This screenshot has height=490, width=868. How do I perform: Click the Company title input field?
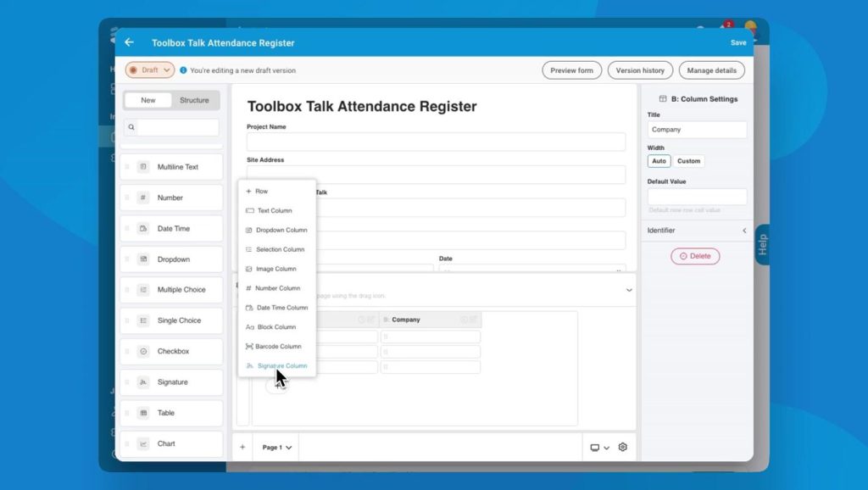(697, 129)
